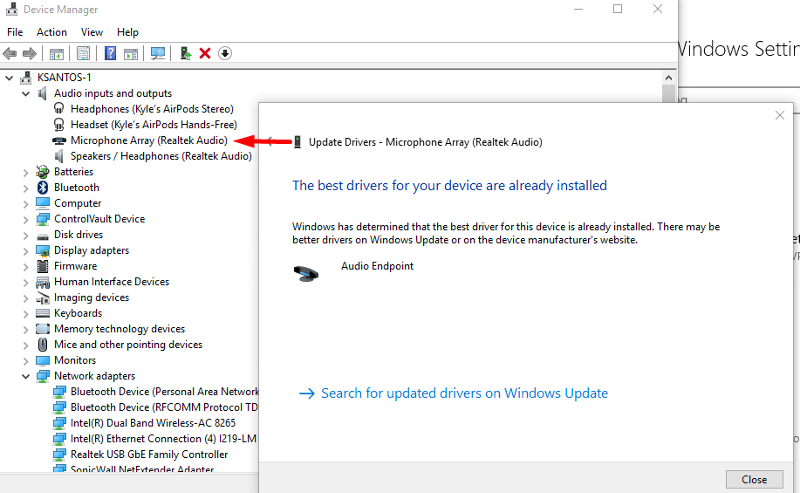Open the View menu
The height and width of the screenshot is (493, 800).
pos(92,32)
